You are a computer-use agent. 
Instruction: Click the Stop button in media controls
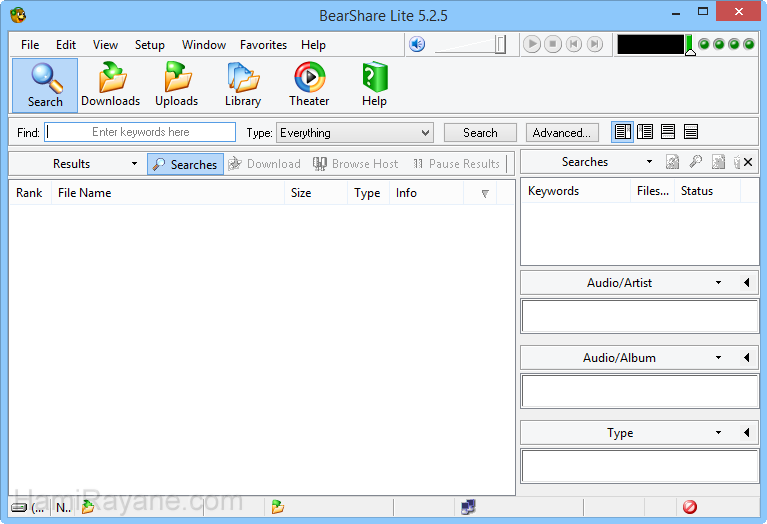pos(553,44)
